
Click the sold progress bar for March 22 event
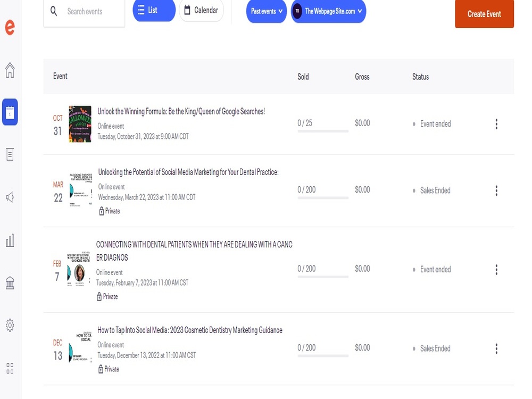point(323,197)
